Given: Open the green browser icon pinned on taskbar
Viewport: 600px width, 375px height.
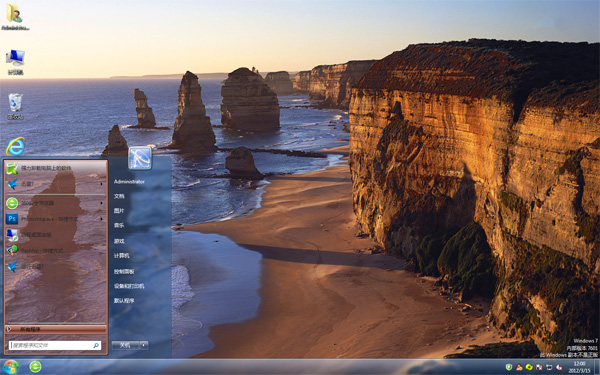Looking at the screenshot, I should pos(35,367).
